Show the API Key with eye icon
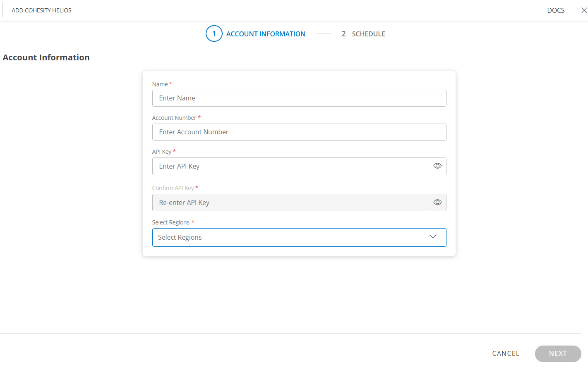Viewport: 588px width, 372px height. coord(437,166)
